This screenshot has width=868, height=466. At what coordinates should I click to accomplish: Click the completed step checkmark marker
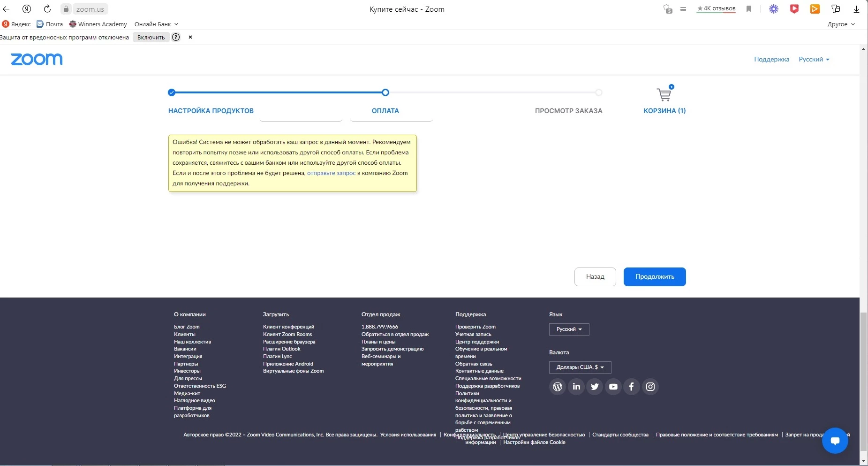pos(172,92)
